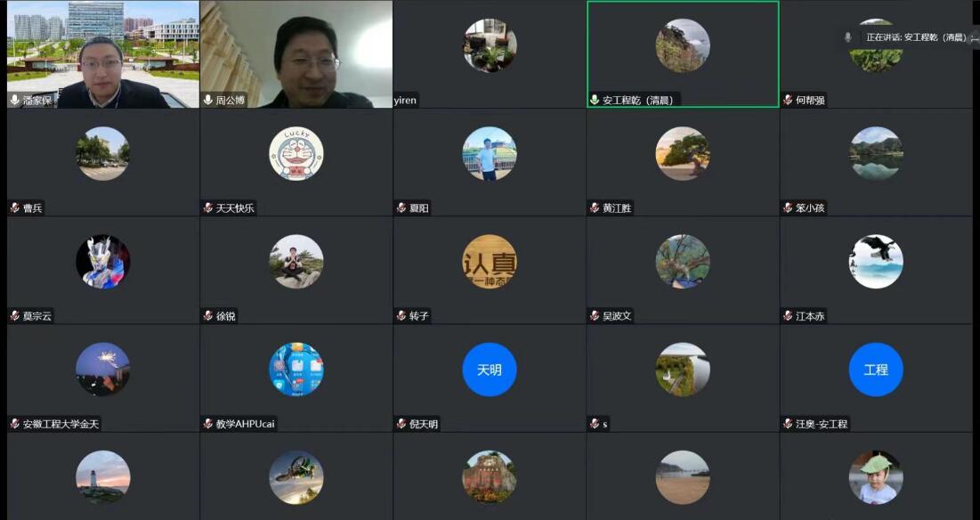Click the muted mic icon next to 江本赤
The image size is (980, 520).
click(x=788, y=316)
